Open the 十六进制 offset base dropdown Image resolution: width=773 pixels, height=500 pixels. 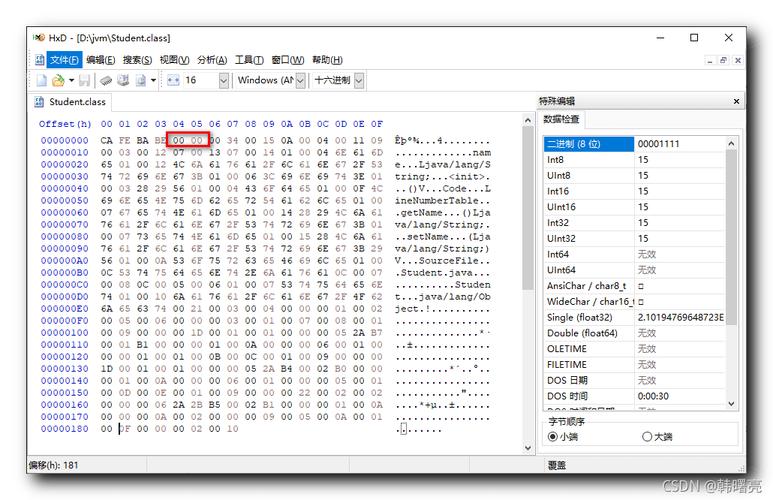(x=359, y=80)
